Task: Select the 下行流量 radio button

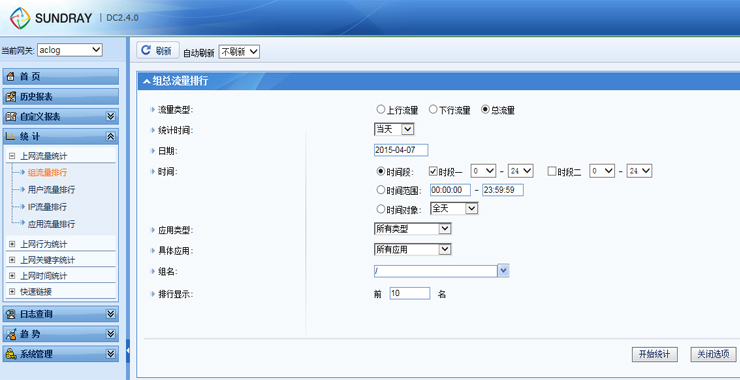Action: tap(433, 110)
